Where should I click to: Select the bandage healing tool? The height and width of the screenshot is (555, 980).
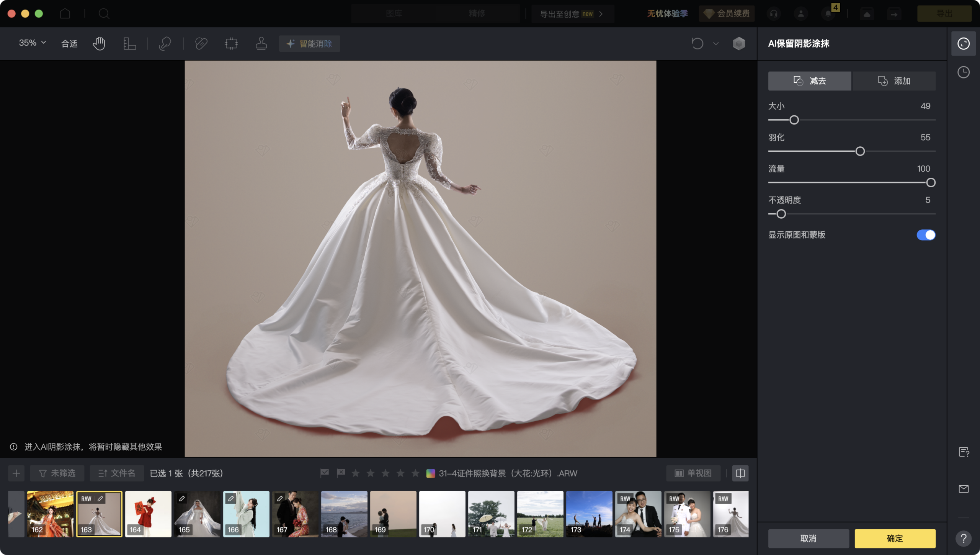click(x=201, y=43)
